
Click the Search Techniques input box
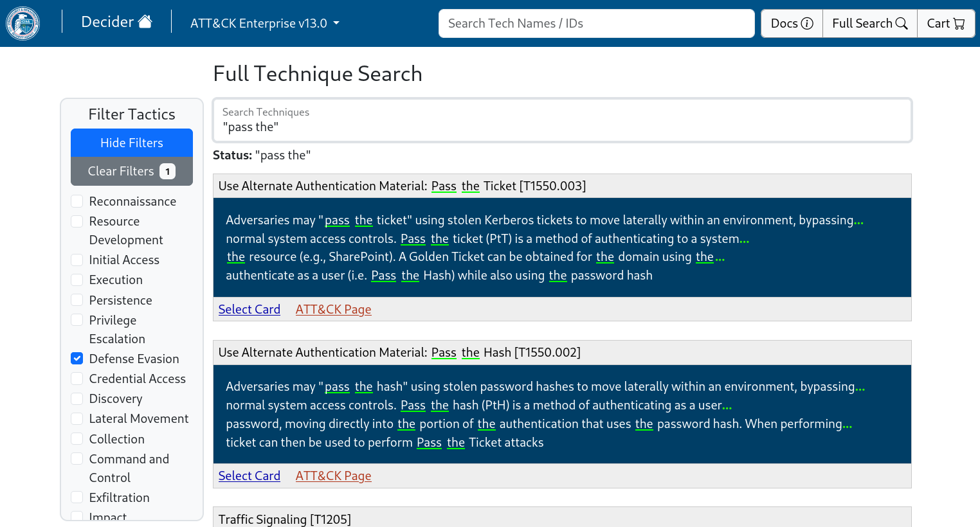pyautogui.click(x=562, y=120)
